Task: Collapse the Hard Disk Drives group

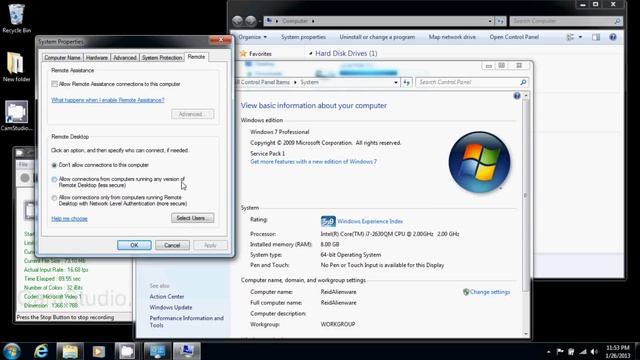Action: click(311, 53)
